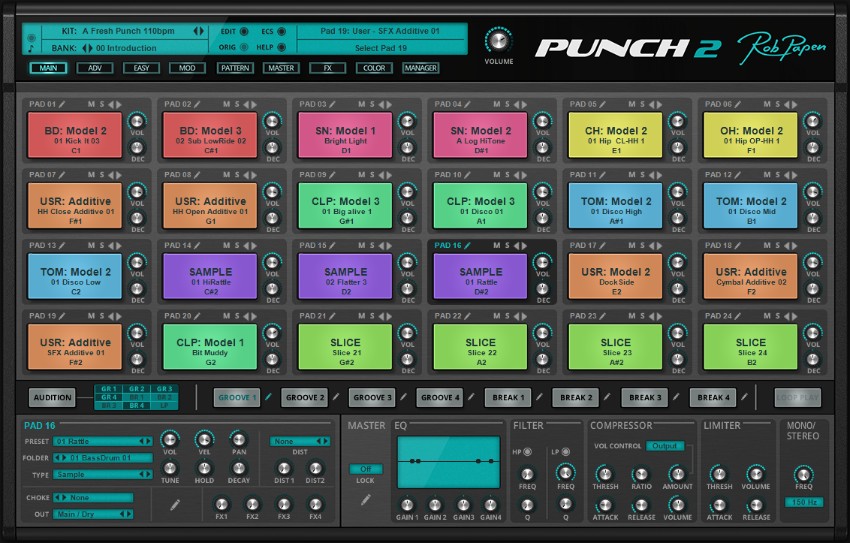Solo PAD 03 with its S button
Image resolution: width=850 pixels, height=543 pixels.
tap(372, 104)
